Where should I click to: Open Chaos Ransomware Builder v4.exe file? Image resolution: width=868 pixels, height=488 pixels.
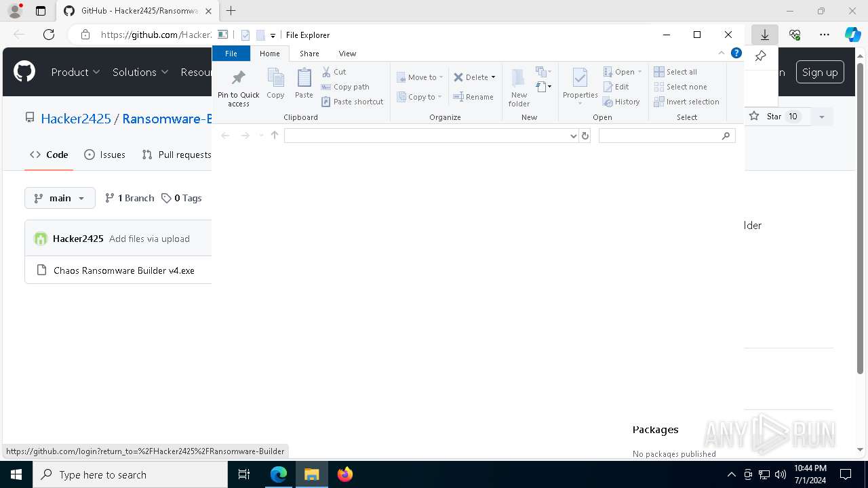tap(124, 270)
